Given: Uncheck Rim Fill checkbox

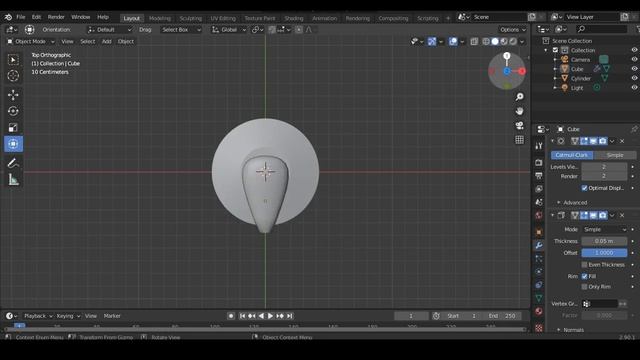Looking at the screenshot, I should [584, 276].
